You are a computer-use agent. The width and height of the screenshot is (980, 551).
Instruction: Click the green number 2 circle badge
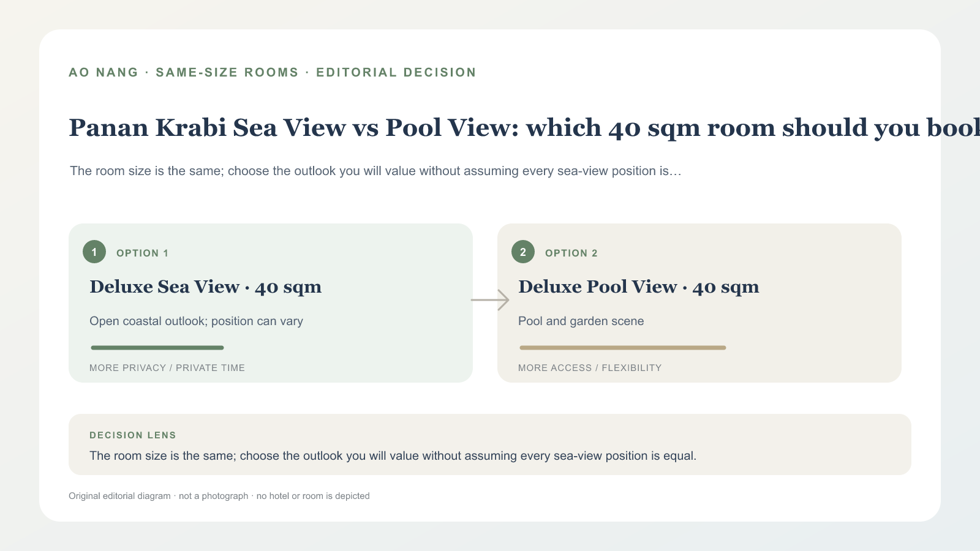[523, 252]
